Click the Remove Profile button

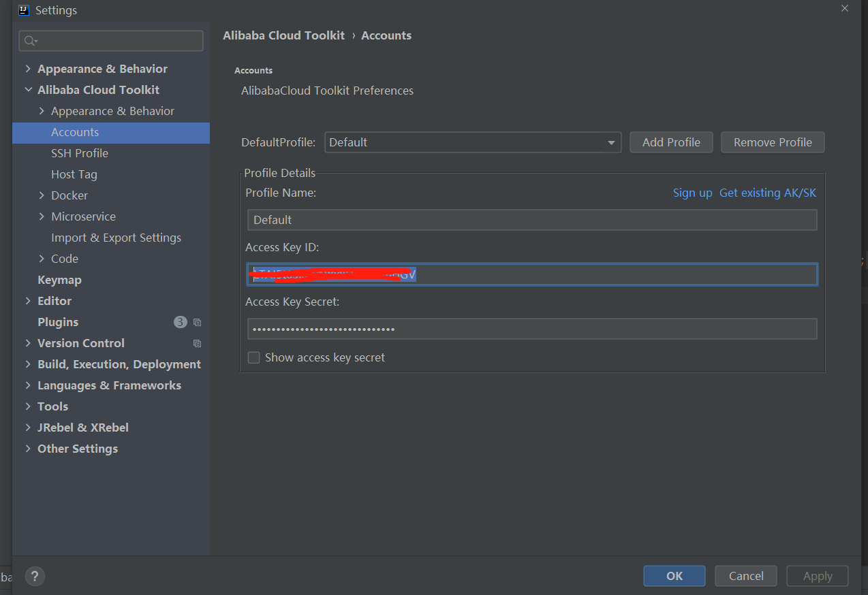[773, 142]
